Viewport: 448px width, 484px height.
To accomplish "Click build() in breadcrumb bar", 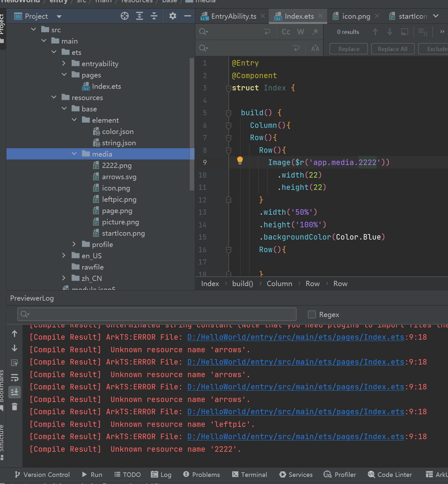I will [243, 283].
